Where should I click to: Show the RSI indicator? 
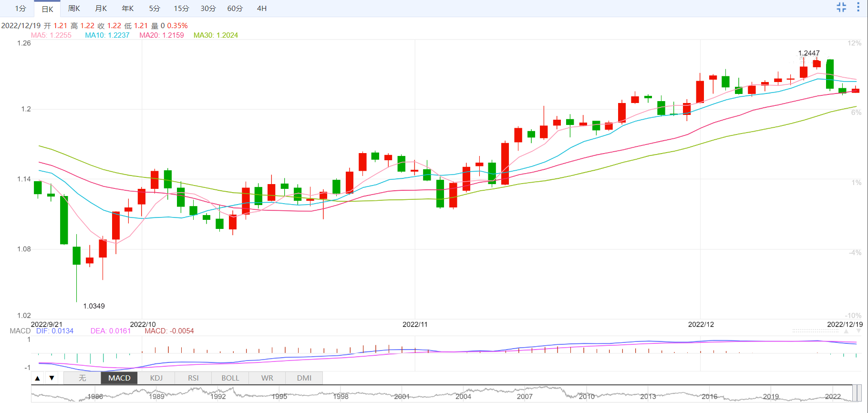pyautogui.click(x=193, y=378)
